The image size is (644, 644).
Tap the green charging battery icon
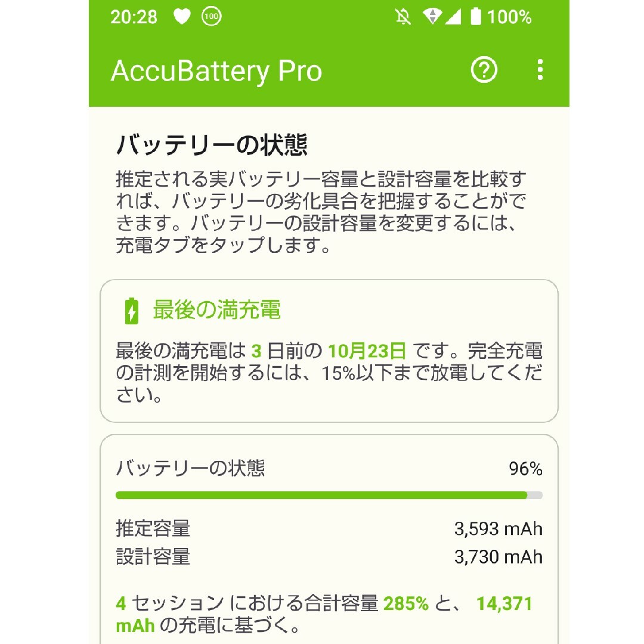tap(131, 311)
